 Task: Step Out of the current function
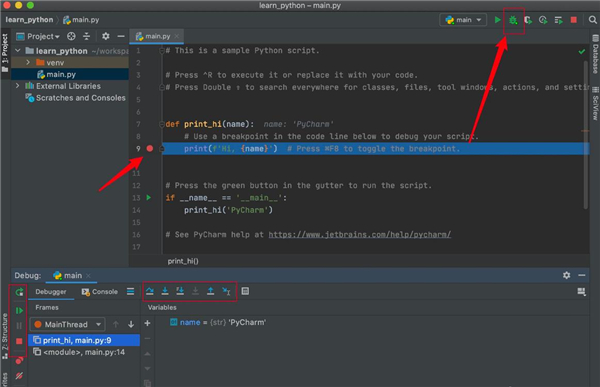210,291
